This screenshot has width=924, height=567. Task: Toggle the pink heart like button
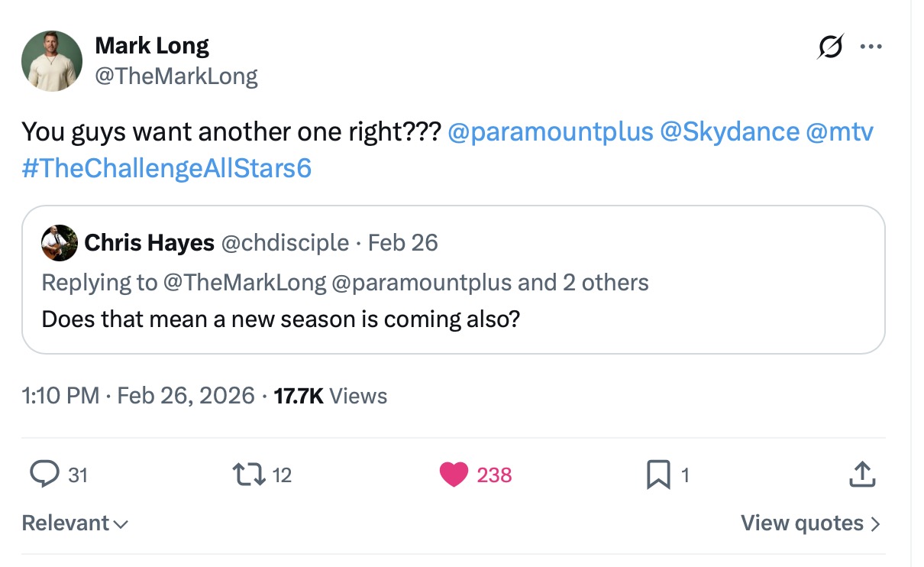point(453,475)
